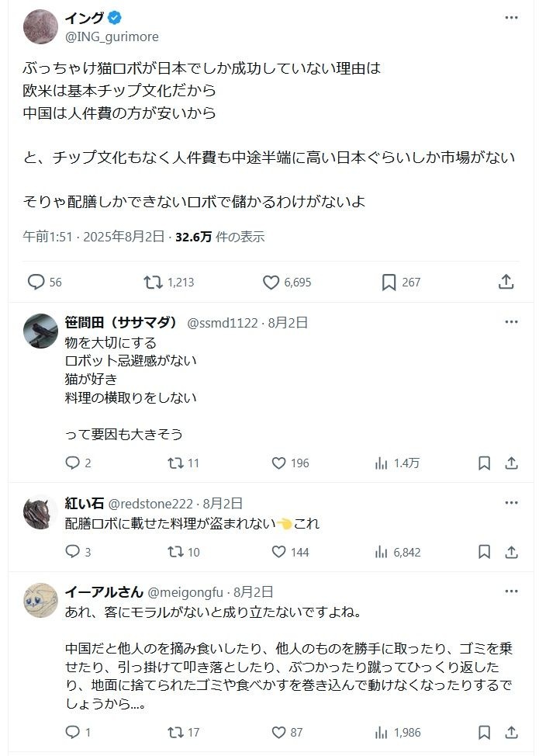Reply to ING's main post
This screenshot has height=756, width=539.
point(36,283)
